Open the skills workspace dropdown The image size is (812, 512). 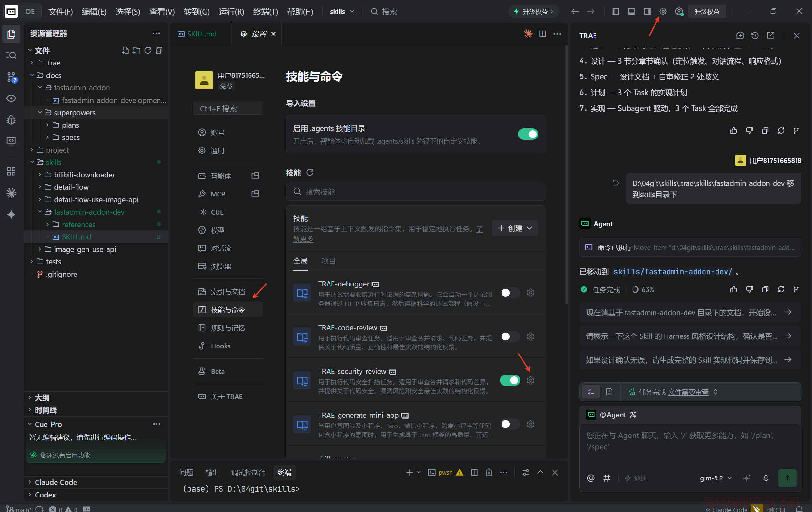(x=342, y=12)
